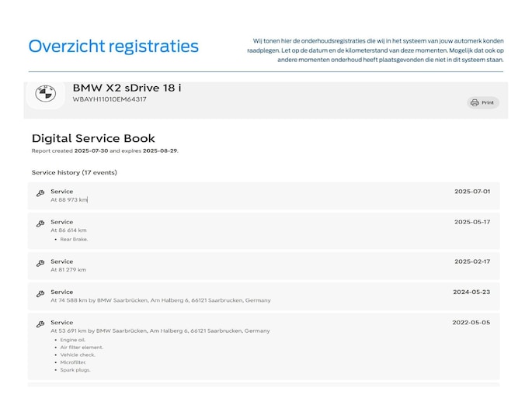Image resolution: width=532 pixels, height=398 pixels.
Task: Click the At 88 973 km mileage text
Action: click(68, 199)
